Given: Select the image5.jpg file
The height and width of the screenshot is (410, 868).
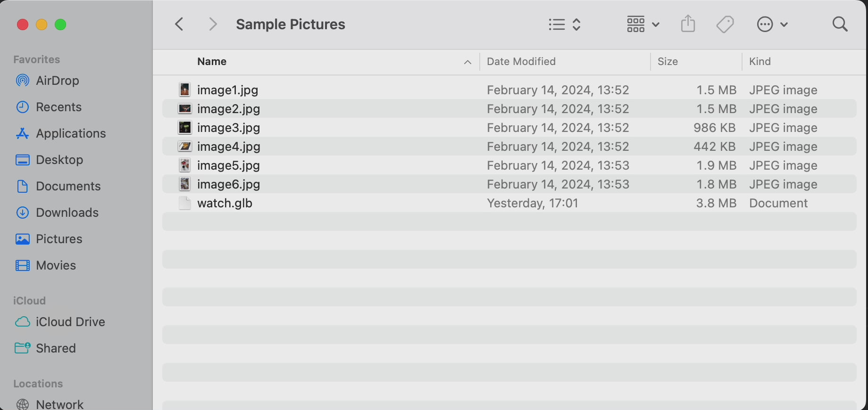Looking at the screenshot, I should (x=228, y=165).
